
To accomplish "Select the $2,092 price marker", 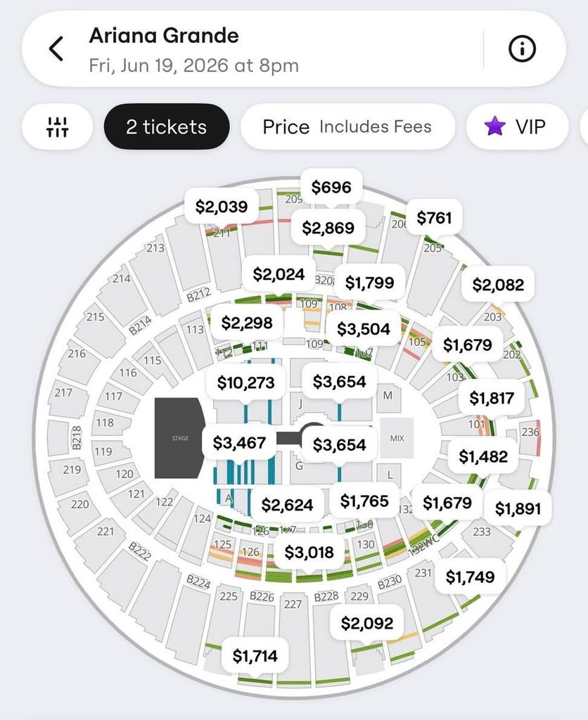I will coord(367,623).
